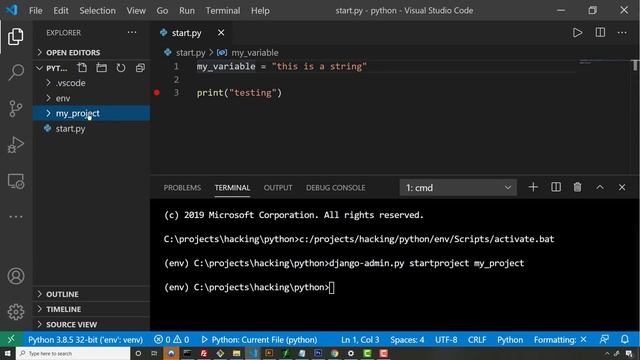640x360 pixels.
Task: Click the Windows taskbar search box
Action: tap(73, 353)
